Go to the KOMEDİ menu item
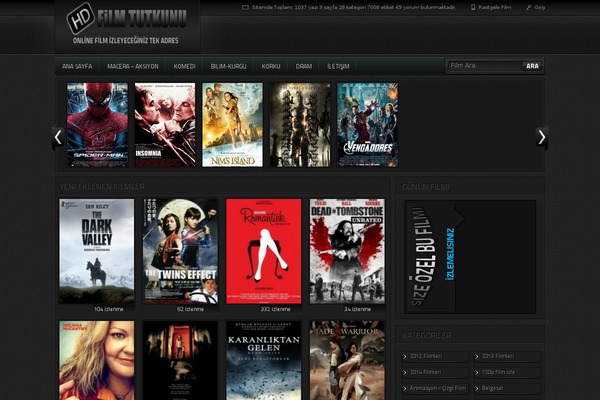The image size is (600, 400). coord(184,66)
